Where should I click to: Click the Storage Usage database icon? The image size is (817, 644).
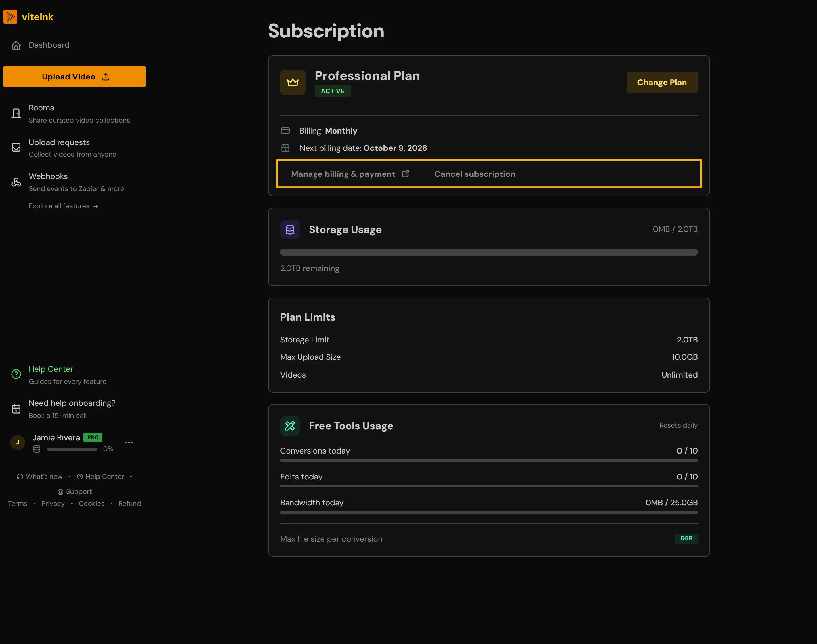point(290,230)
